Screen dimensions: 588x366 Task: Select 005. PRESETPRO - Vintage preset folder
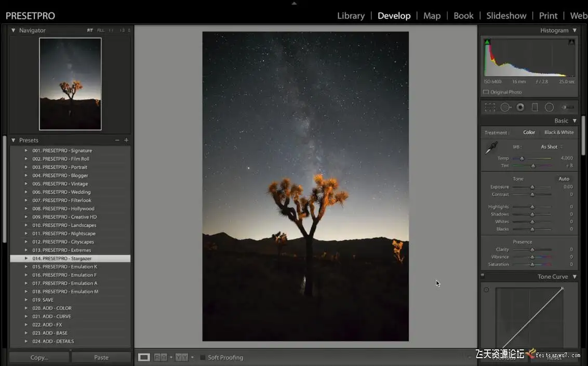point(70,184)
